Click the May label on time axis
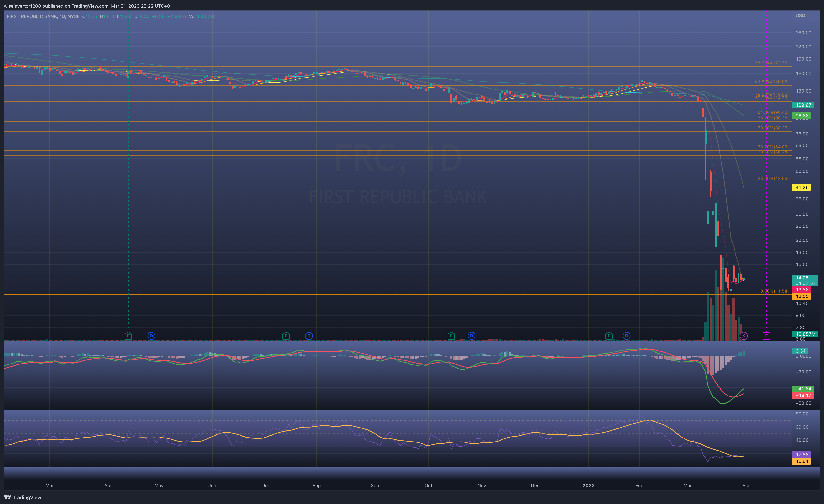 point(159,485)
